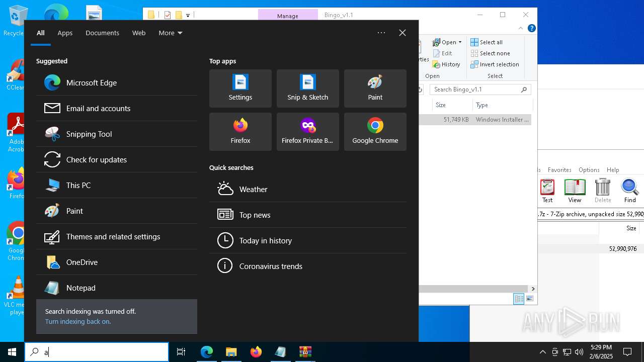Switch to Web search tab

point(139,33)
